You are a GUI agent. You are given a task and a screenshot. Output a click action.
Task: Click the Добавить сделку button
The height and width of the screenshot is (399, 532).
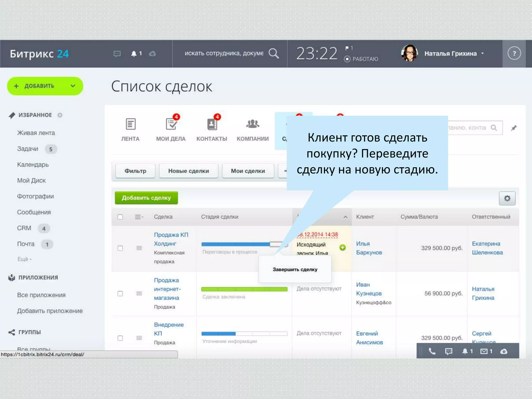[x=147, y=198]
